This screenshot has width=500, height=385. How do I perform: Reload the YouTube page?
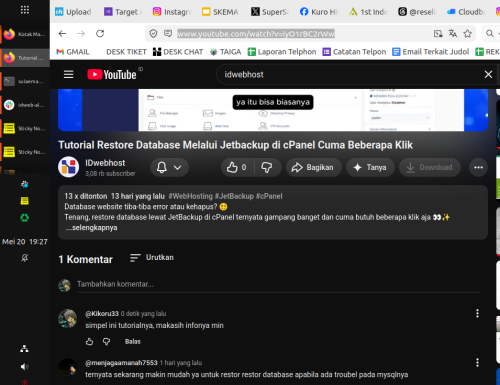[100, 33]
